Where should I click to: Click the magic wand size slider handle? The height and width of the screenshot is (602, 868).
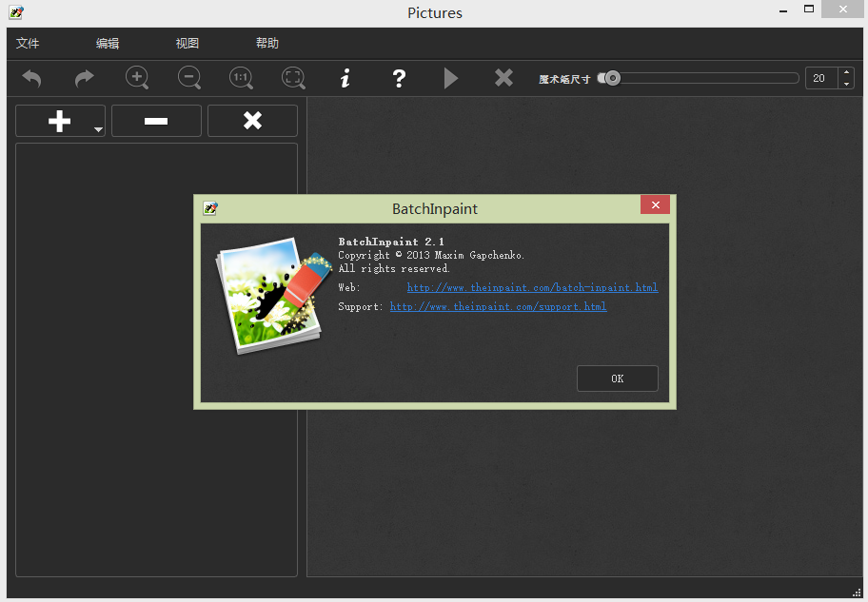tap(612, 78)
